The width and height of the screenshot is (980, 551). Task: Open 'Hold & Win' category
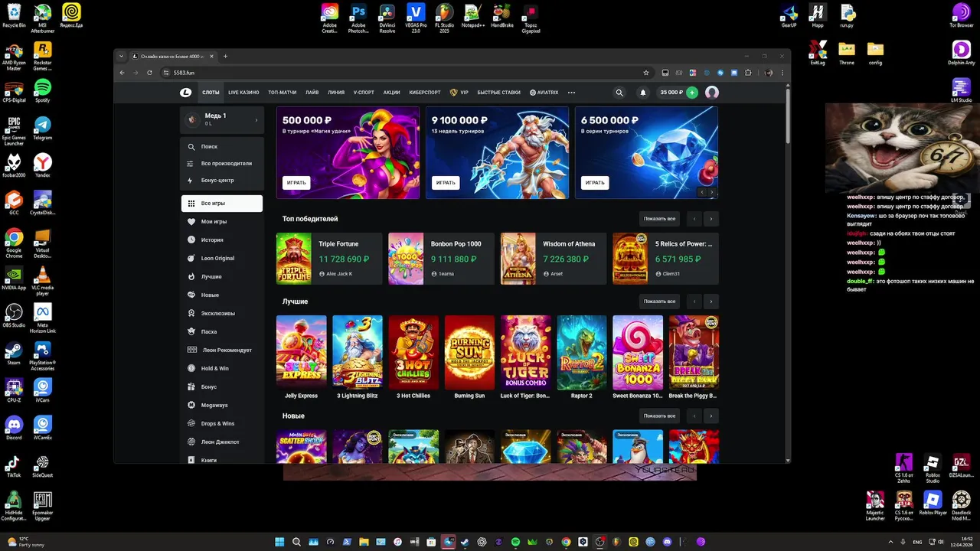pyautogui.click(x=222, y=368)
